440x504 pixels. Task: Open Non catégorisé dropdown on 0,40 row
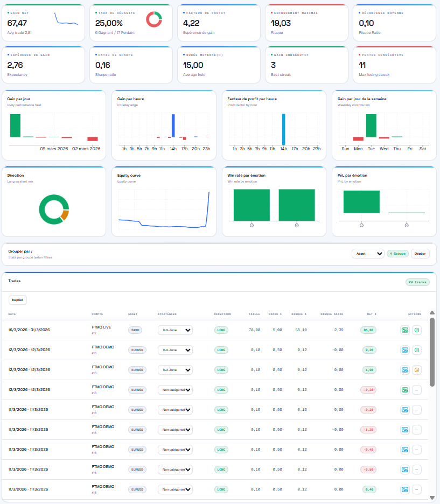click(x=175, y=489)
